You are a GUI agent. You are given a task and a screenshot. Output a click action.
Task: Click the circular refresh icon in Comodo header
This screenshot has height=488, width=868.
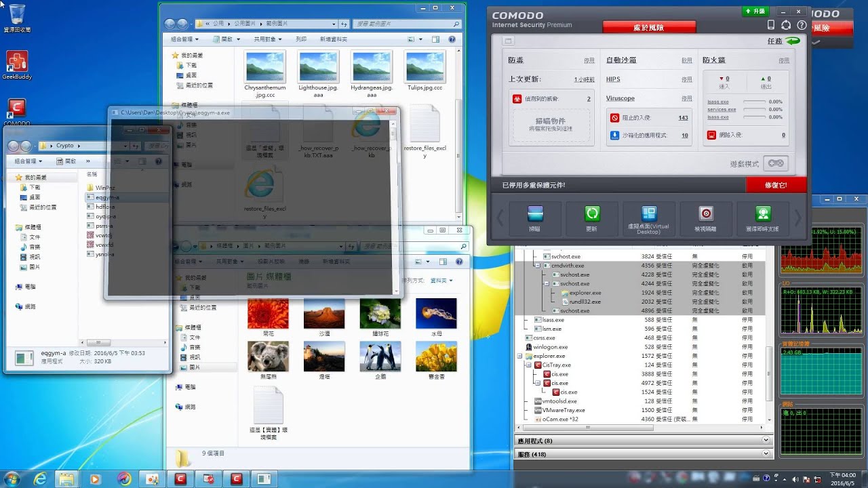pyautogui.click(x=786, y=25)
